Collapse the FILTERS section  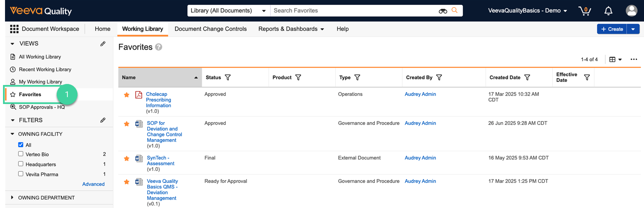pyautogui.click(x=13, y=120)
